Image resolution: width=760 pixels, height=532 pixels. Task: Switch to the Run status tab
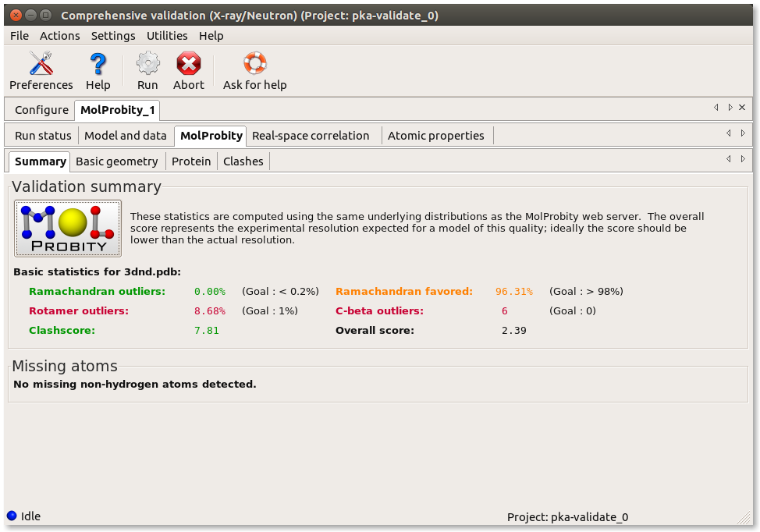pos(43,135)
